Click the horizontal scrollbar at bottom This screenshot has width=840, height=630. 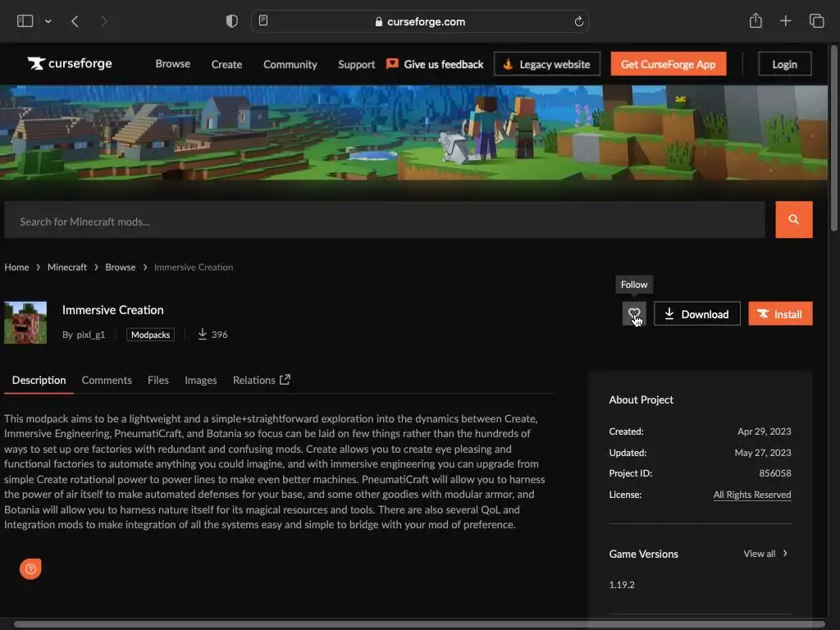419,624
